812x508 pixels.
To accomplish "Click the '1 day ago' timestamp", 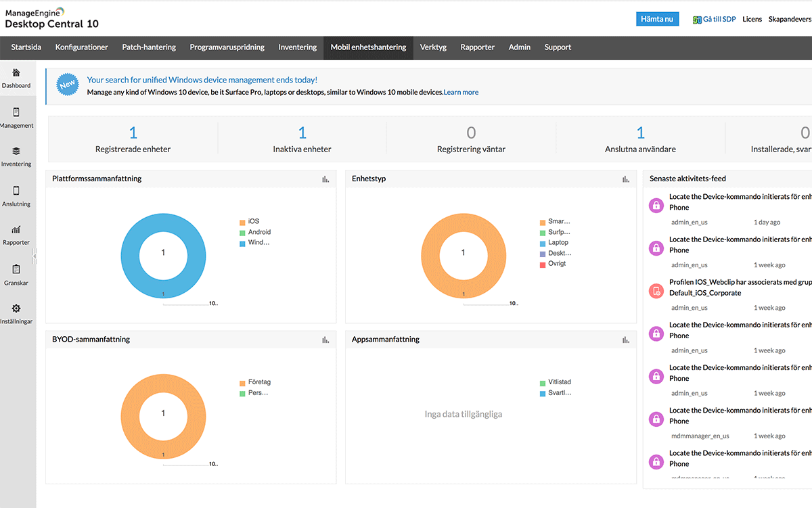I will point(767,223).
